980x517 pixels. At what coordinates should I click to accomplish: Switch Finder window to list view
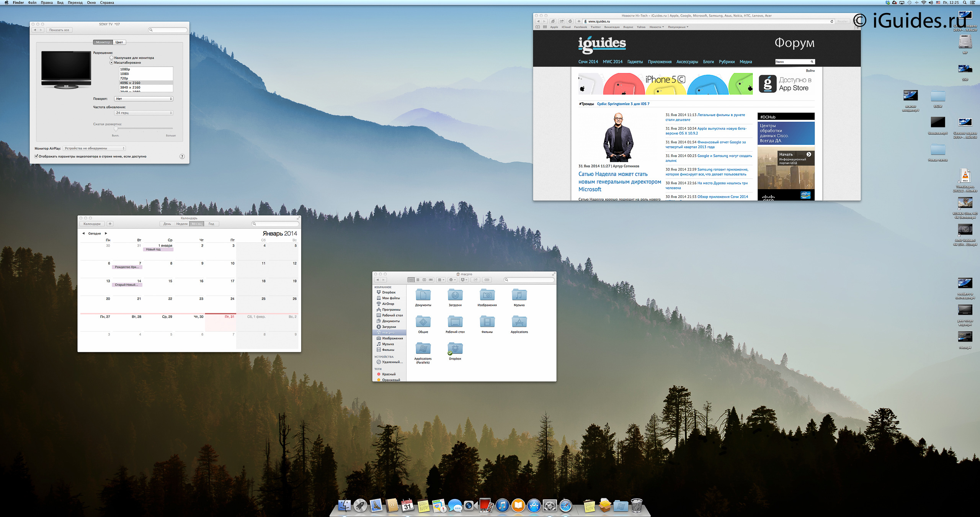pyautogui.click(x=418, y=280)
